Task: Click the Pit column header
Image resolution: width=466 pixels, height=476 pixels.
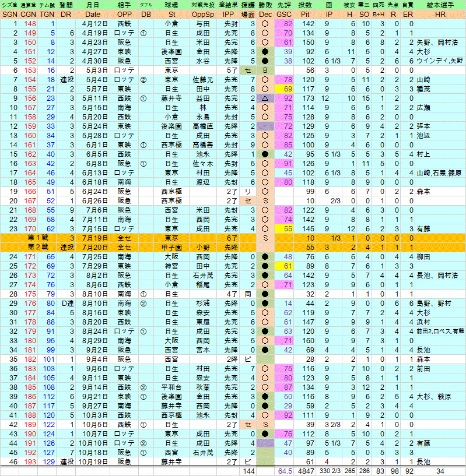Action: 305,14
